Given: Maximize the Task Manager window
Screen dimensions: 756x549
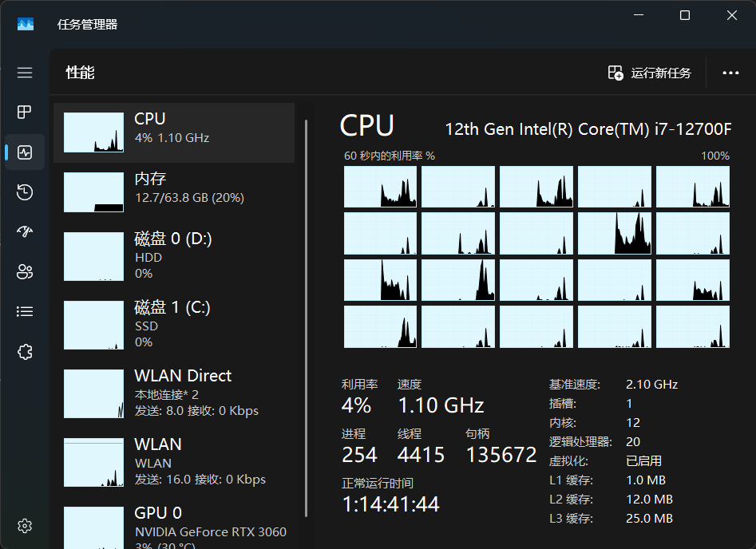Looking at the screenshot, I should [685, 15].
